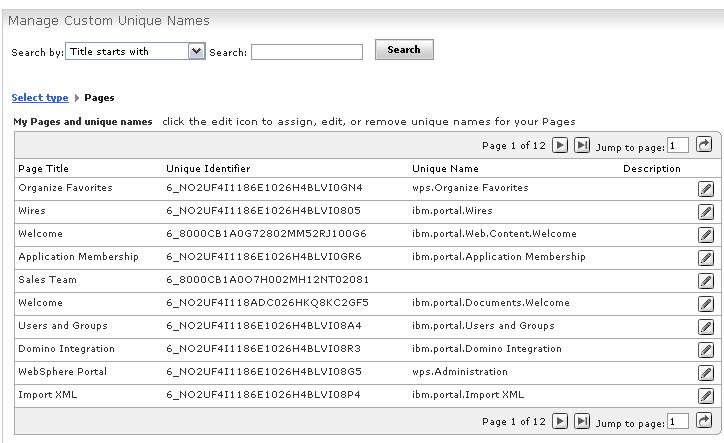Edit Domino Integration unique name
The image size is (724, 443).
[x=706, y=350]
